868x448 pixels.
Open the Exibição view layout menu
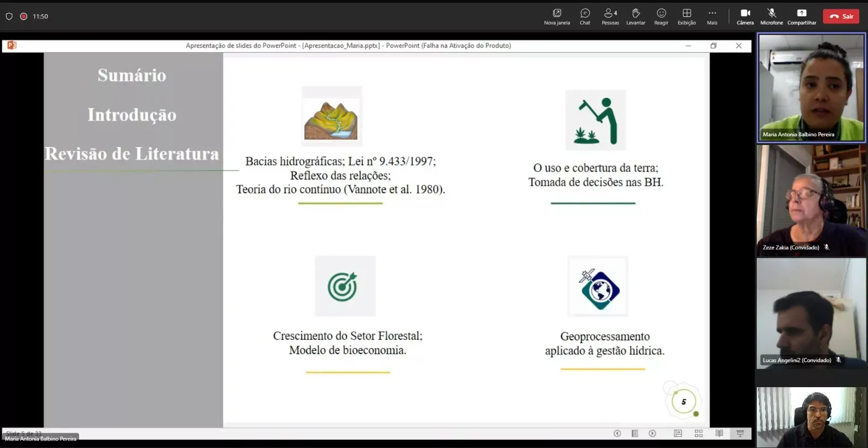pyautogui.click(x=687, y=16)
